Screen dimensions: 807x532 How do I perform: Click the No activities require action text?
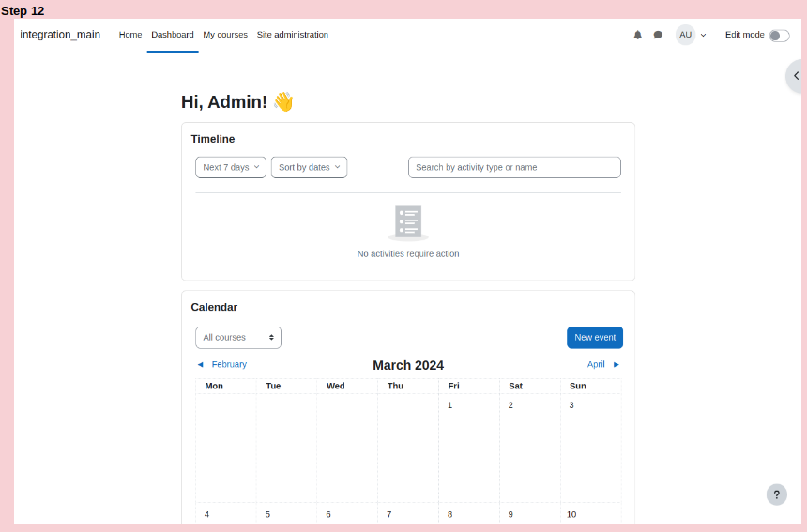pos(408,253)
